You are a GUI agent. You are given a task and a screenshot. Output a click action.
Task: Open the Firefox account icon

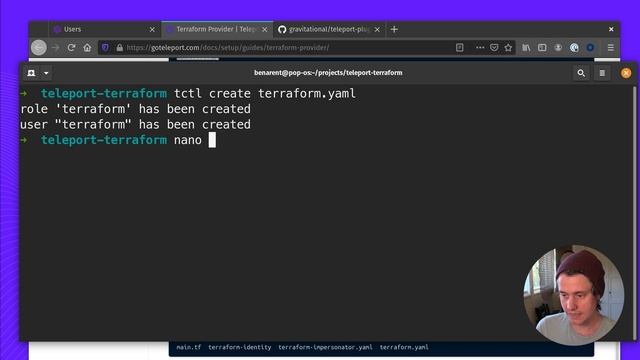coord(558,48)
